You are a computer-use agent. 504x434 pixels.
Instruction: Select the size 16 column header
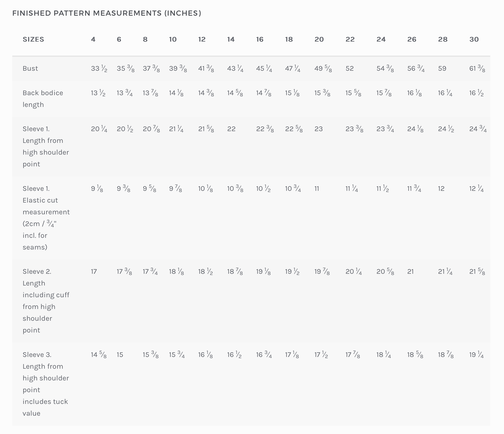coord(260,39)
